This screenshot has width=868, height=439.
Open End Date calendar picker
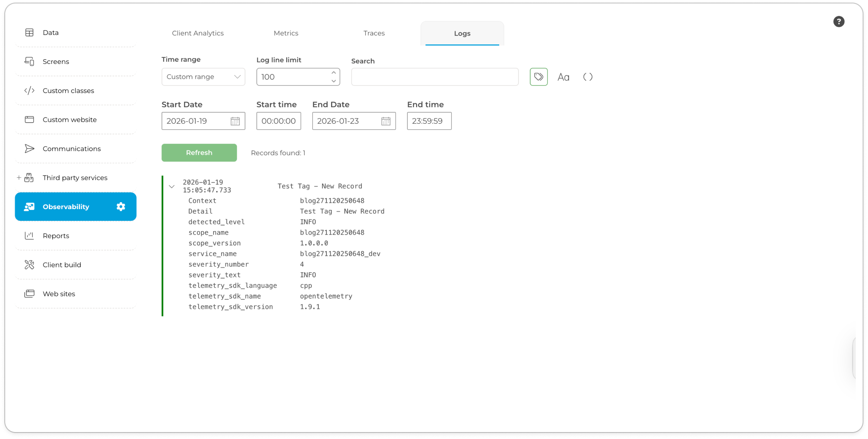coord(386,121)
